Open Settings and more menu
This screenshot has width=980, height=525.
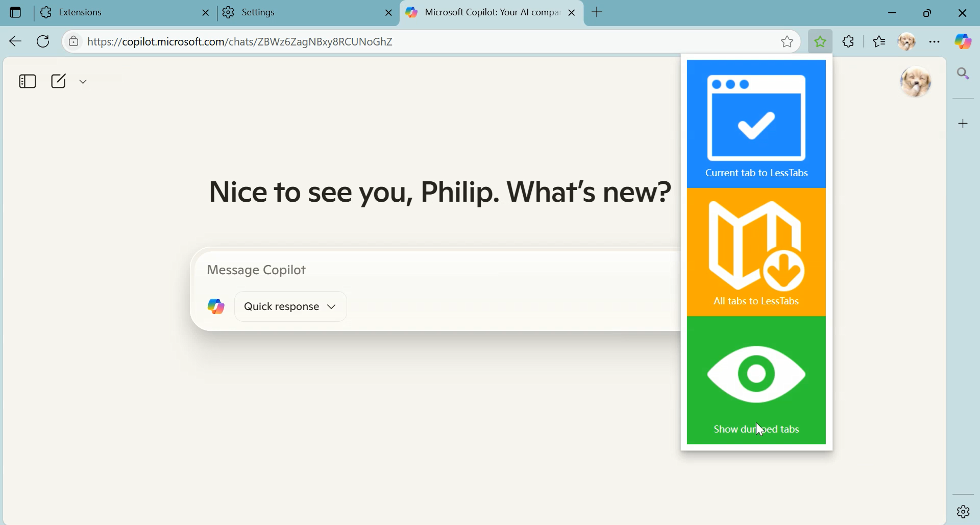[935, 42]
